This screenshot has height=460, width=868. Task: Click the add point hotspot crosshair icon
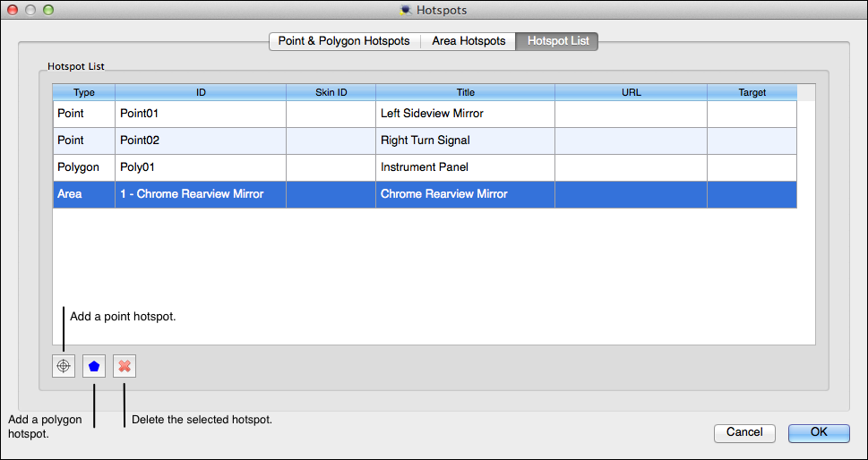pyautogui.click(x=64, y=366)
